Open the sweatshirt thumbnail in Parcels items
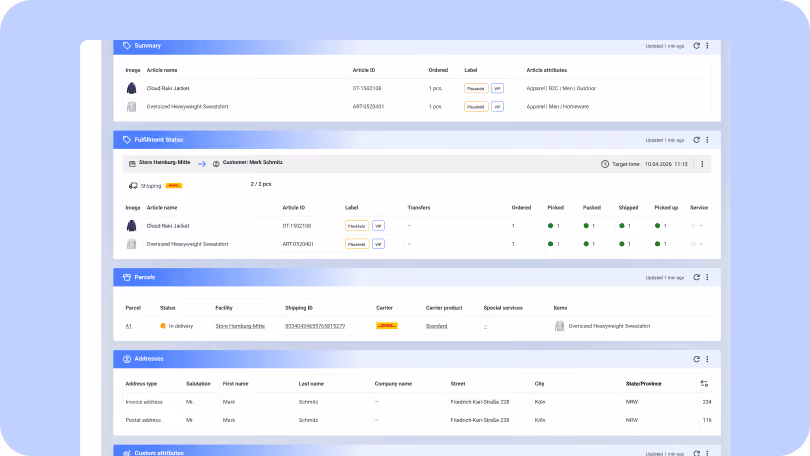Viewport: 810px width, 456px height. click(559, 326)
